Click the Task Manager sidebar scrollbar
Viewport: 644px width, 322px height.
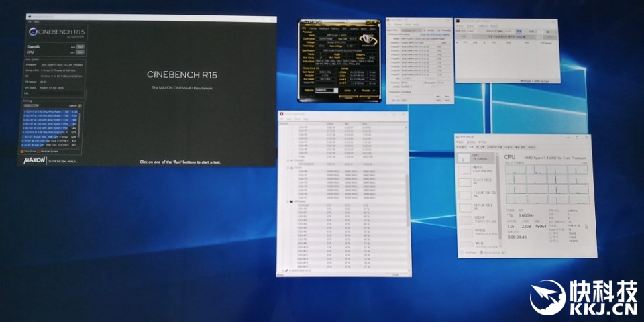click(500, 199)
